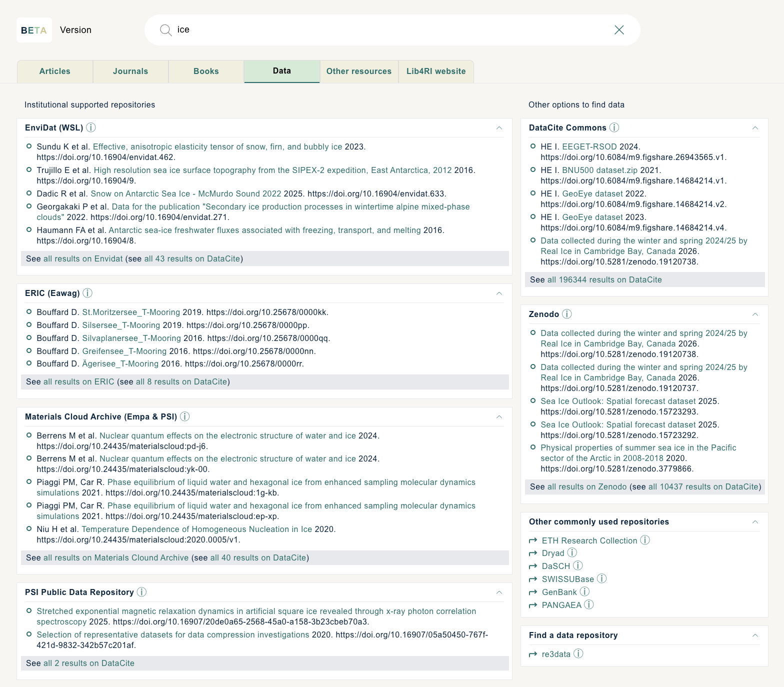Show info icon next to re3data
784x687 pixels.
pos(578,653)
